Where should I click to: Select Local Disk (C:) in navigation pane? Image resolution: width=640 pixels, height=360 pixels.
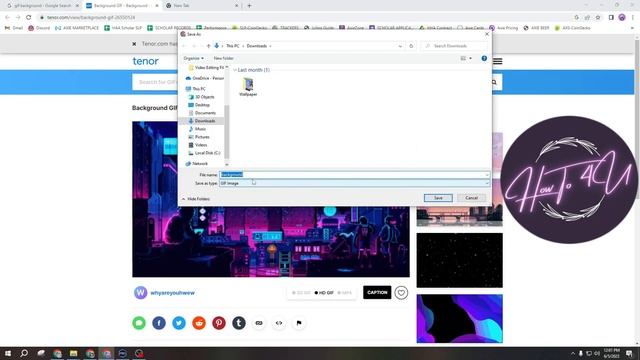(207, 153)
